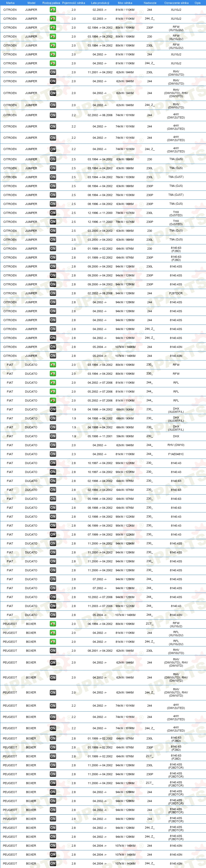Click diesel ON icon in Fiat 8140.43N row

pyautogui.click(x=53, y=615)
